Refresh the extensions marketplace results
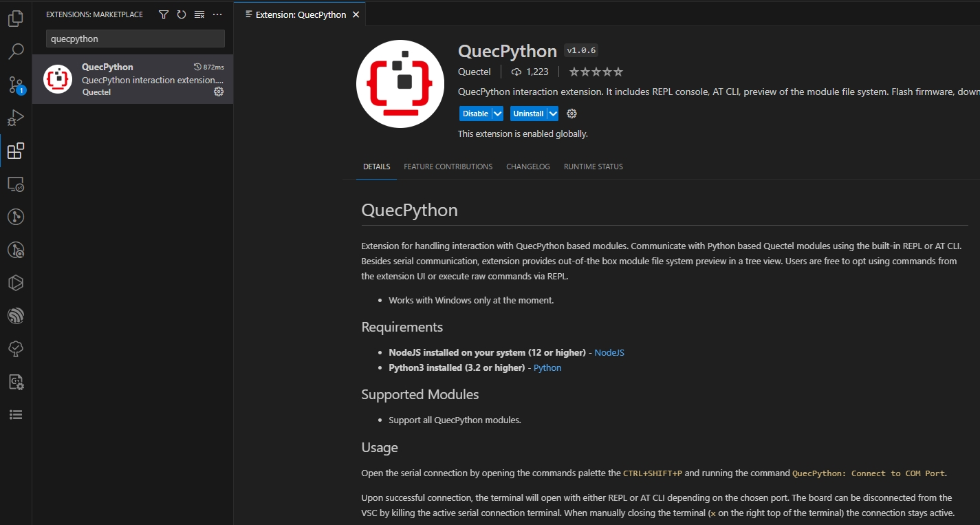980x525 pixels. click(181, 14)
